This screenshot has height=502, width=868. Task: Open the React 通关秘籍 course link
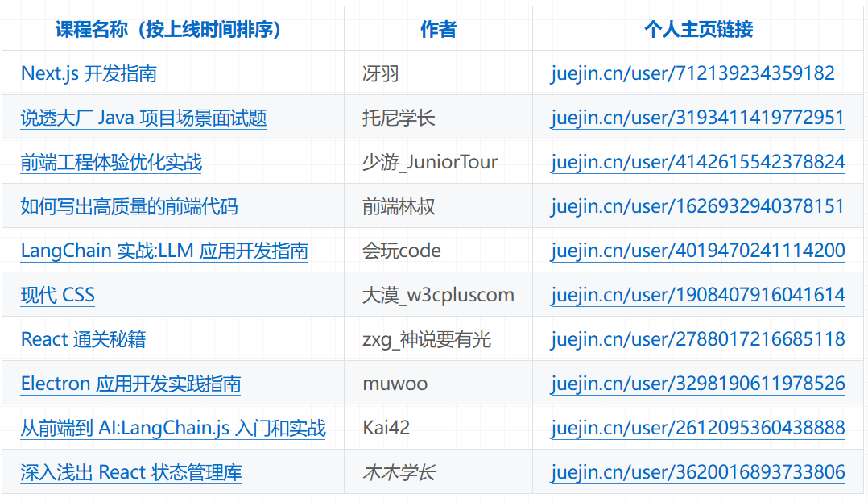pyautogui.click(x=83, y=340)
